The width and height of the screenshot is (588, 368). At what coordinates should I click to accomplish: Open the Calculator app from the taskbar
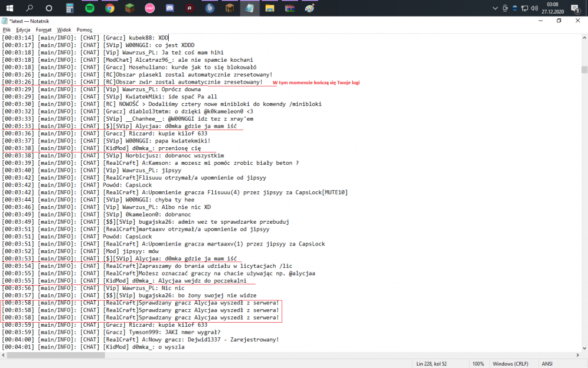click(69, 8)
